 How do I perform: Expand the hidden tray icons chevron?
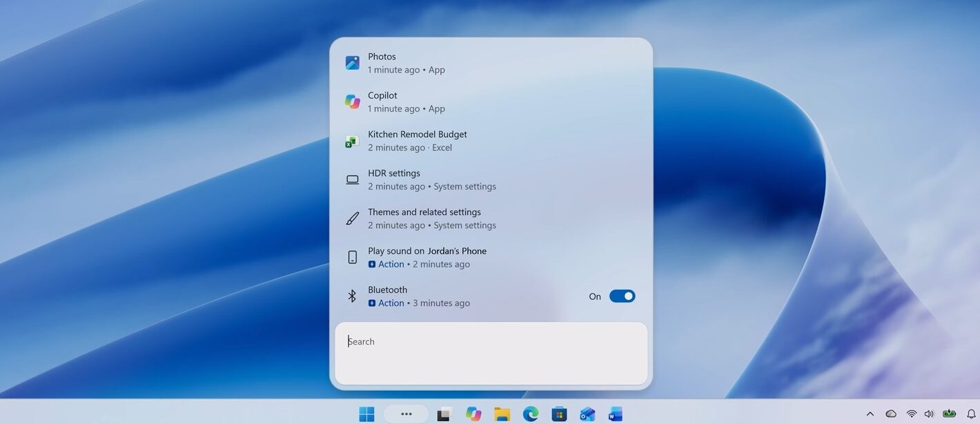point(870,414)
